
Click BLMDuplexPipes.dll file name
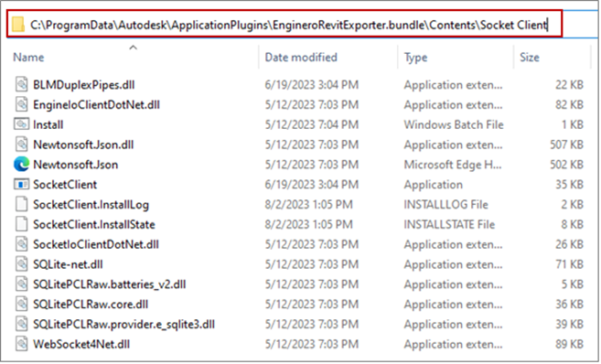83,85
